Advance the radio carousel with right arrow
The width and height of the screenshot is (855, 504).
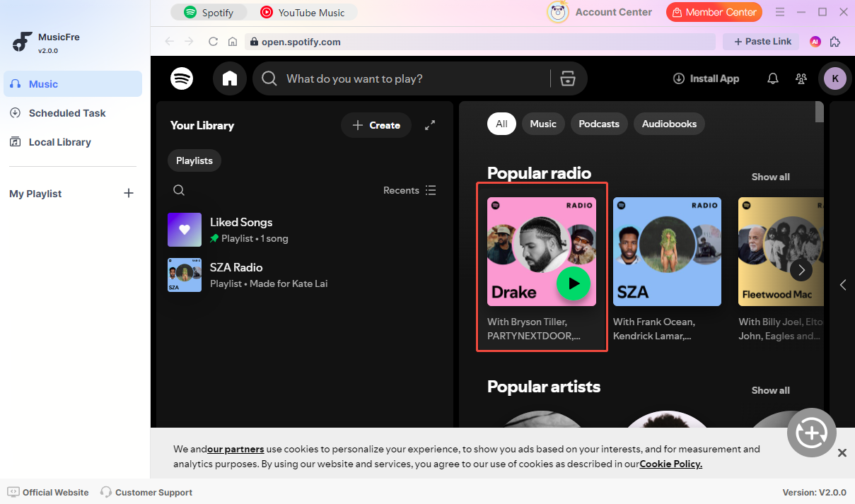click(x=801, y=269)
